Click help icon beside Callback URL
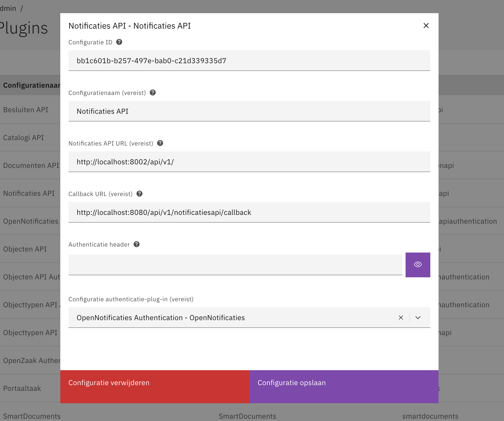This screenshot has height=421, width=504. tap(139, 194)
